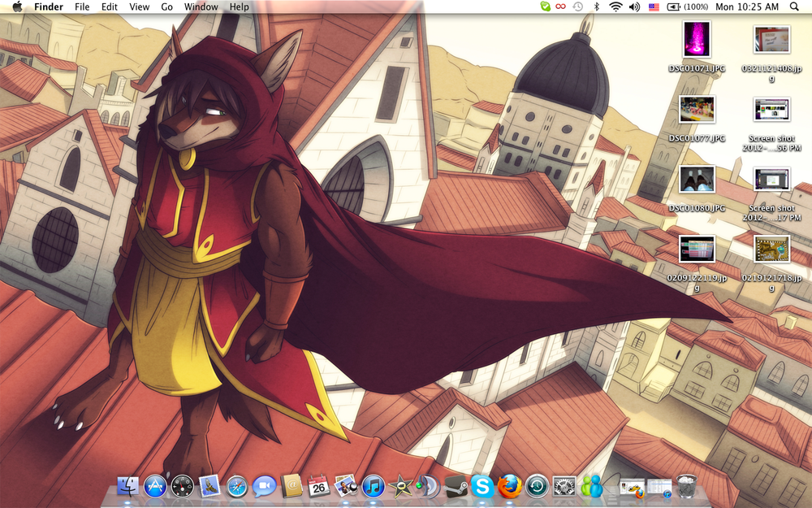The image size is (812, 508).
Task: Open Time Machine dock icon
Action: [537, 486]
